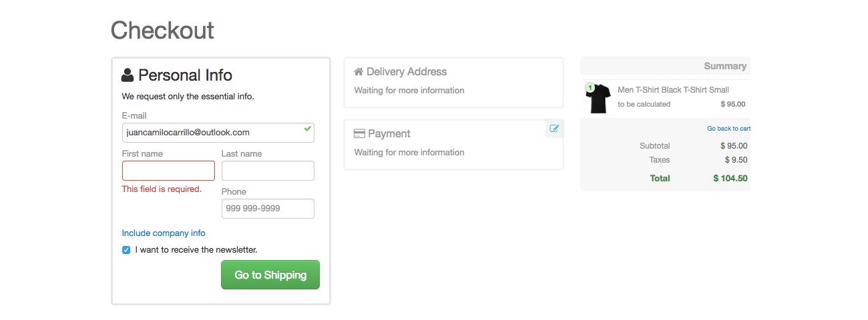Click the newsletter checkbox label text
The height and width of the screenshot is (320, 868).
(196, 250)
